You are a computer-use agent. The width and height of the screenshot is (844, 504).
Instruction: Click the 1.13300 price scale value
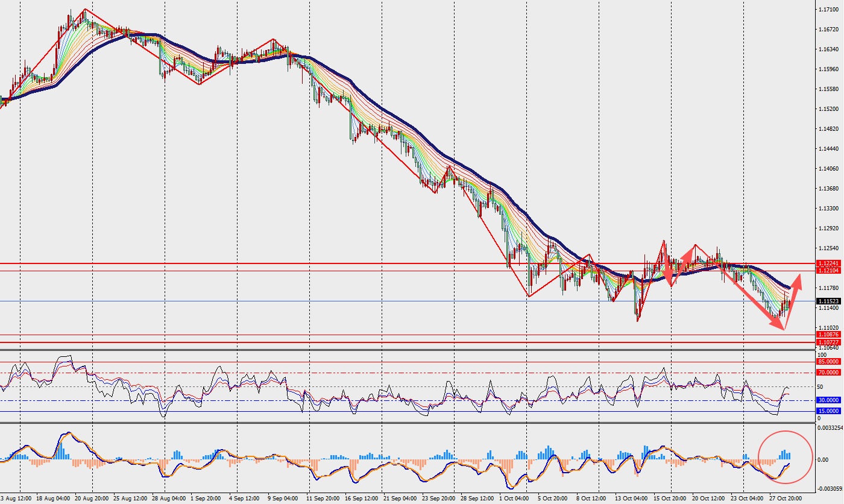point(828,209)
